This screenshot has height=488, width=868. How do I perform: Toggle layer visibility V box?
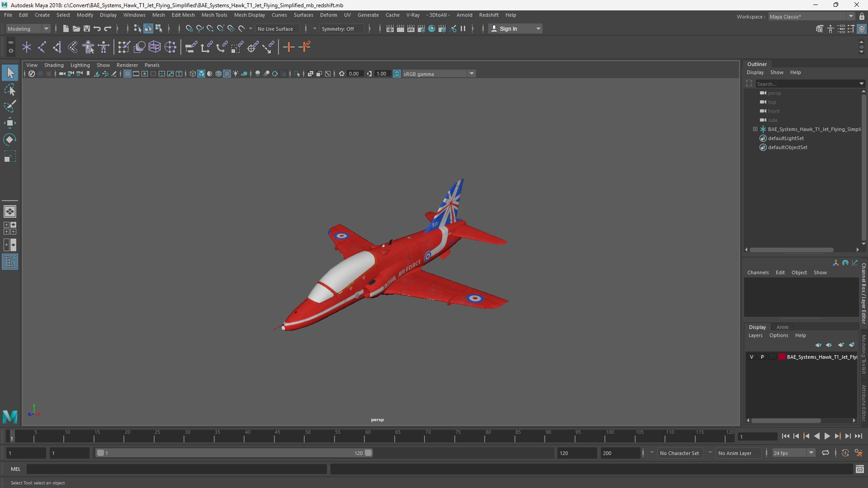click(752, 357)
